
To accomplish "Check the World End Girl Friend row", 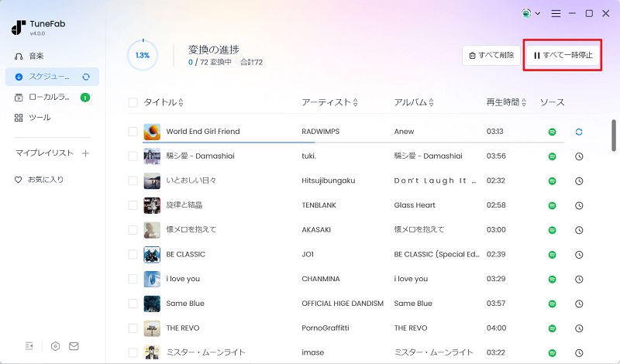I will pyautogui.click(x=133, y=132).
